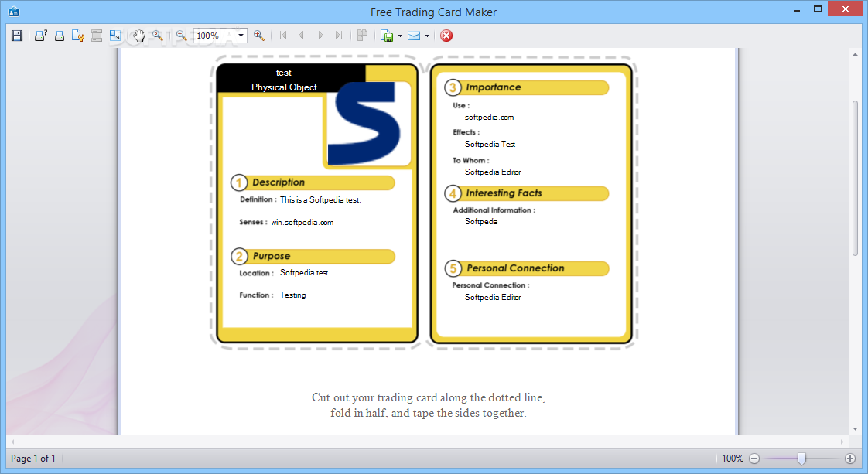Maximize the Free Trading Card Maker window
Image resolution: width=868 pixels, height=474 pixels.
coord(818,9)
